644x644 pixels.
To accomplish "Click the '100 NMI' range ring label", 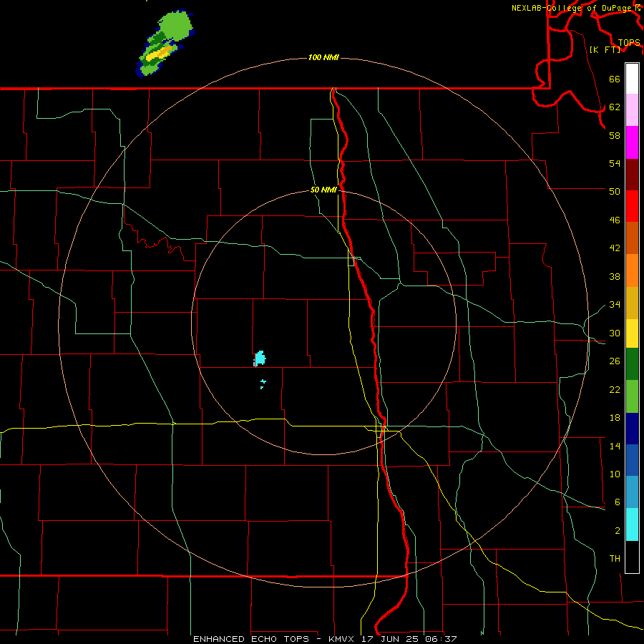I will 323,57.
